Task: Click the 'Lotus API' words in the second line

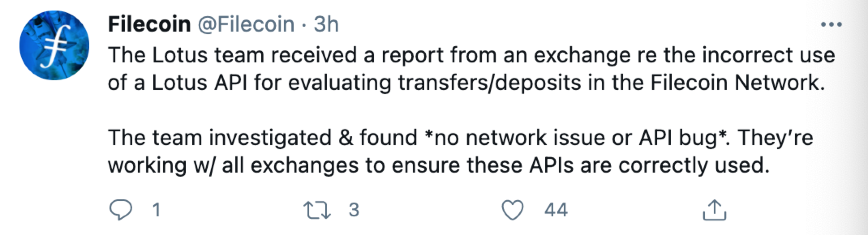Action: point(200,83)
